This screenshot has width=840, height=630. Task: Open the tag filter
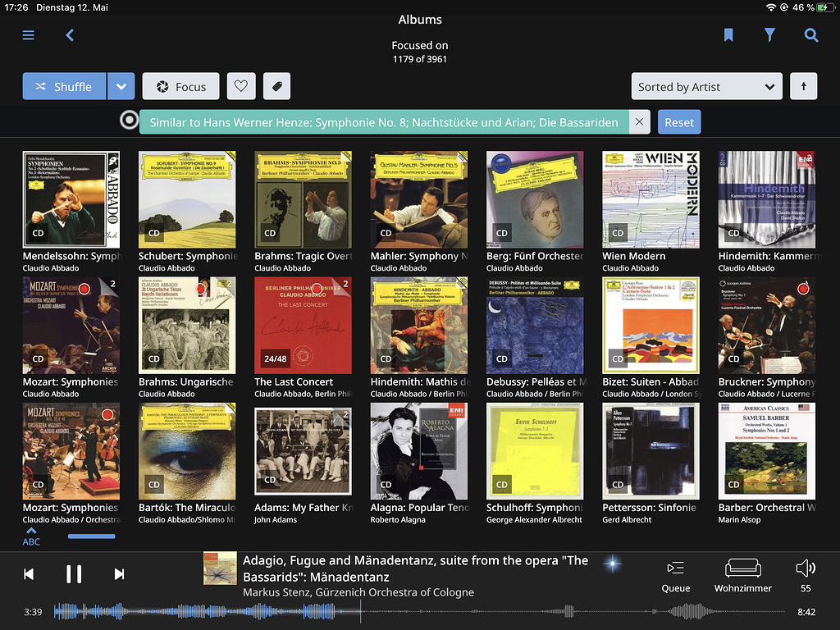coord(277,86)
